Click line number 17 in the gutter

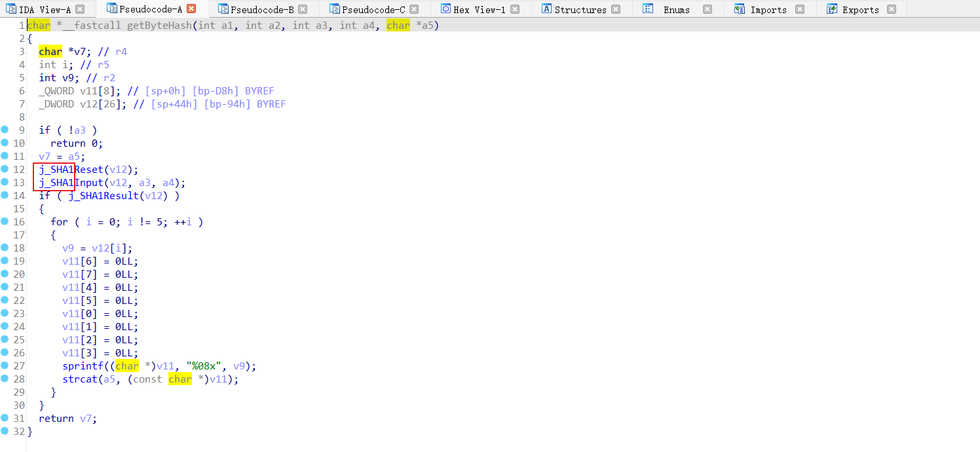19,235
